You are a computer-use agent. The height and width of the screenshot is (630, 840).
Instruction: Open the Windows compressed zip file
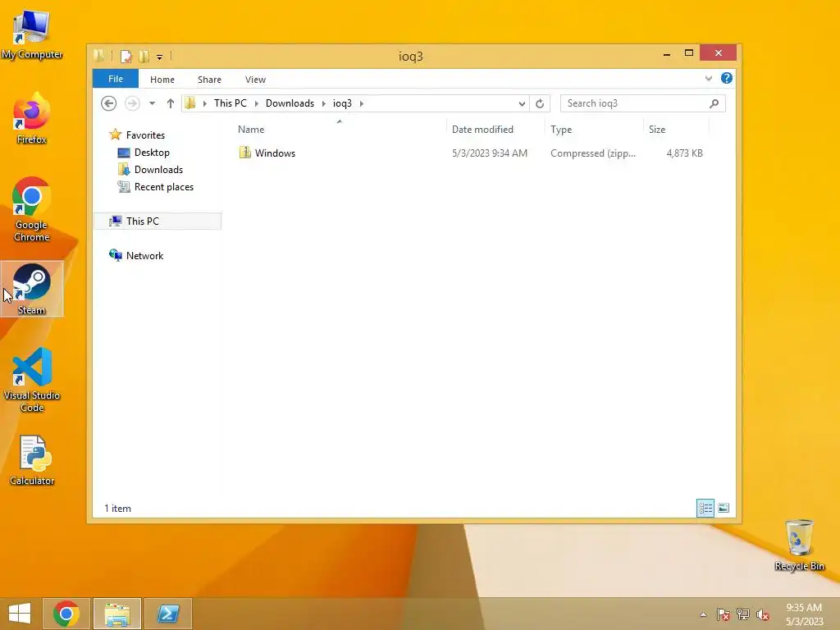tap(275, 153)
